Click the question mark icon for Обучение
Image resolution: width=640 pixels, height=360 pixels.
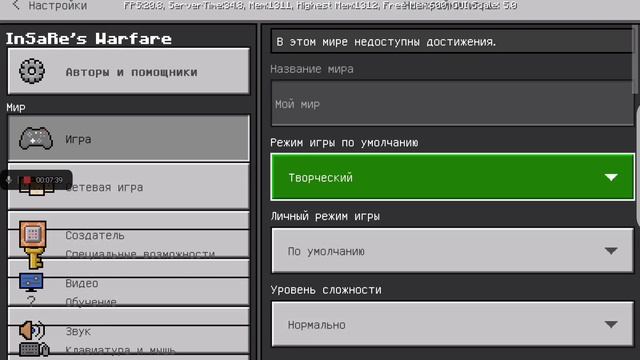pyautogui.click(x=31, y=301)
